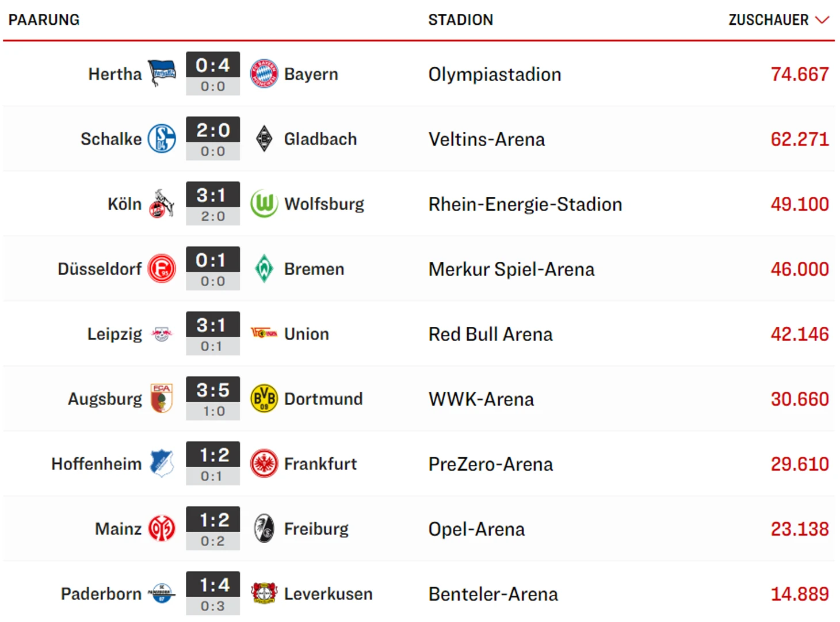Open the Hertha vs Bayern 0:4 score
The image size is (840, 622).
coord(212,66)
